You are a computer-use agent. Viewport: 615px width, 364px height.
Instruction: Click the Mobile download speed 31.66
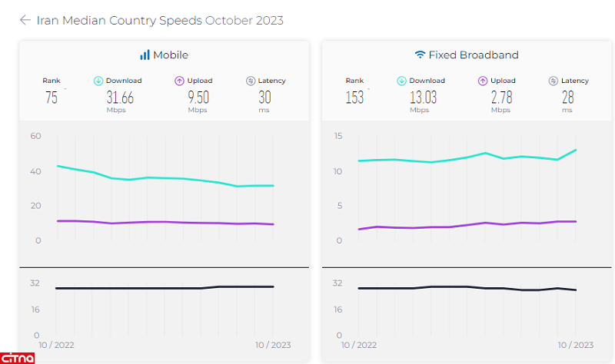(x=119, y=98)
